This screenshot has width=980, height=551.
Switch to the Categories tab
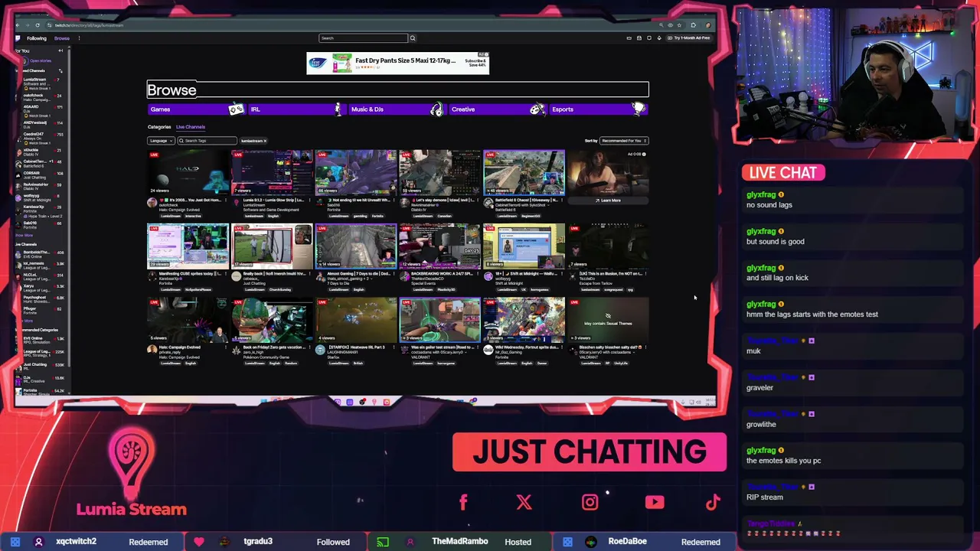(159, 127)
